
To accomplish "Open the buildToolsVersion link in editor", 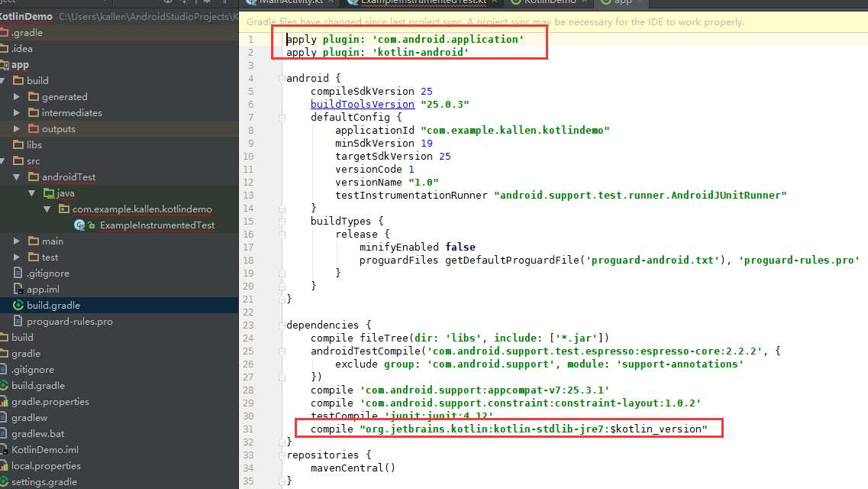I will tap(362, 104).
